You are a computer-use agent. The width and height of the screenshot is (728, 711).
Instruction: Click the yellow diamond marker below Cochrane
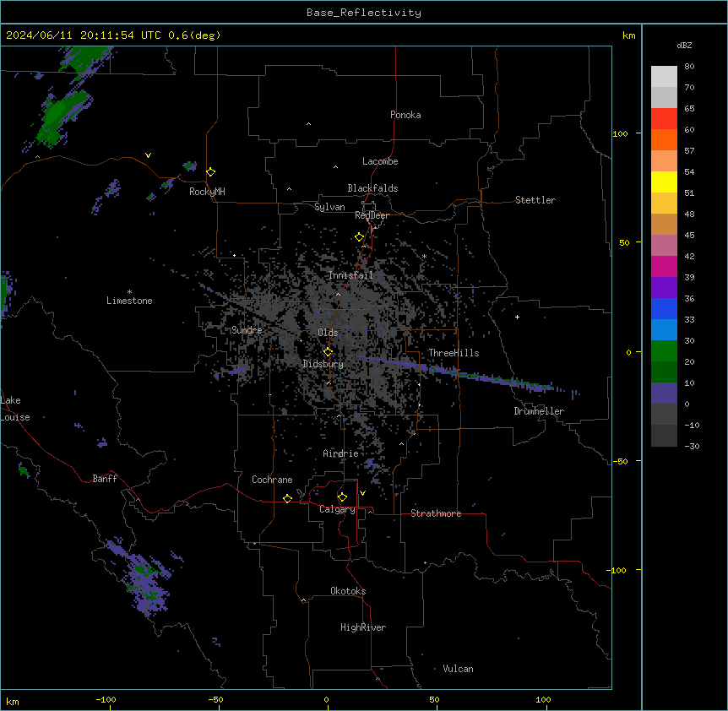click(x=287, y=498)
